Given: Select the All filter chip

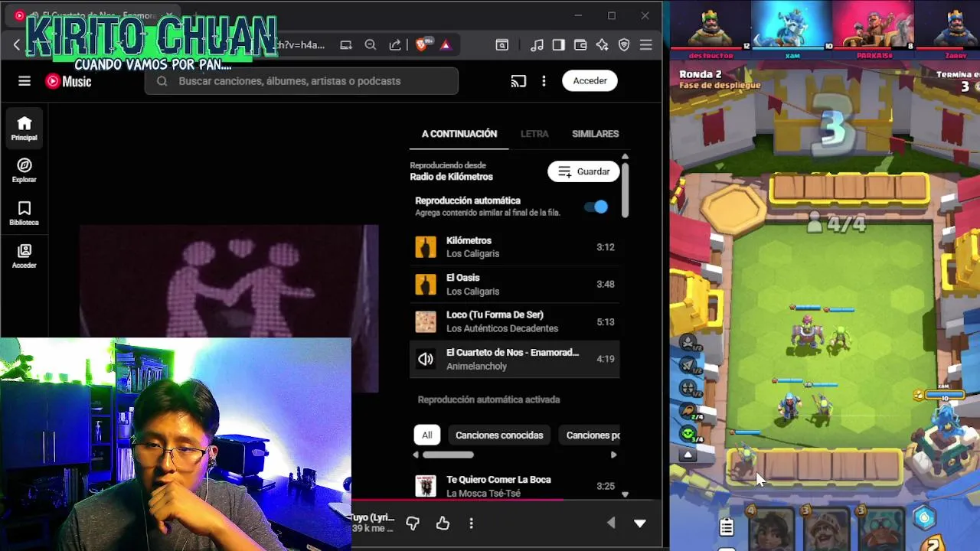Looking at the screenshot, I should pyautogui.click(x=427, y=435).
